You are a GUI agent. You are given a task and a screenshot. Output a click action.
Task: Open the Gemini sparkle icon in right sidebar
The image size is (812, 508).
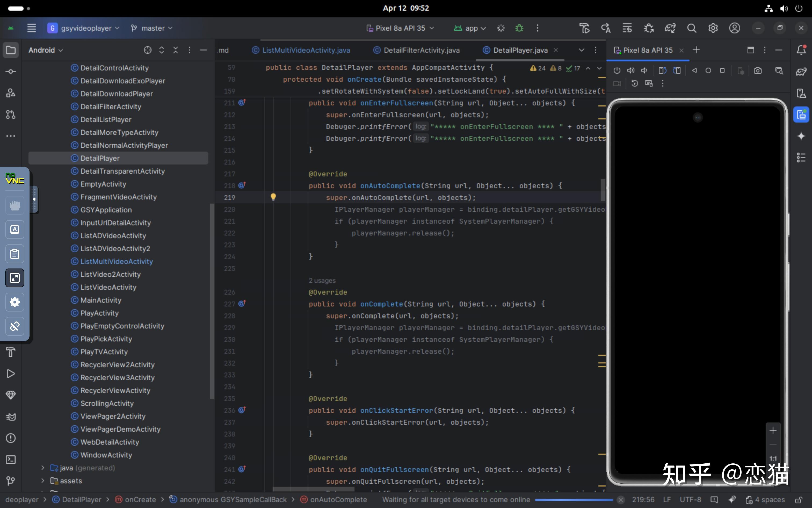tap(801, 136)
